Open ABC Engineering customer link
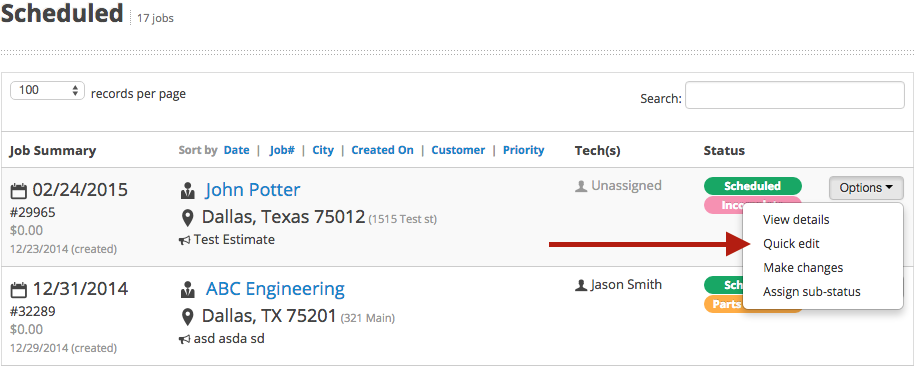Screen dimensions: 916x366 [275, 289]
